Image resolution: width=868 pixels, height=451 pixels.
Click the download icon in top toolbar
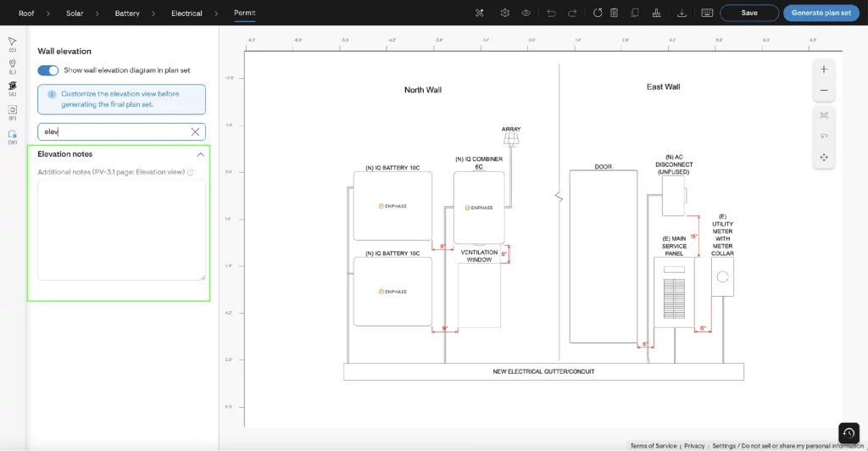[x=682, y=13]
